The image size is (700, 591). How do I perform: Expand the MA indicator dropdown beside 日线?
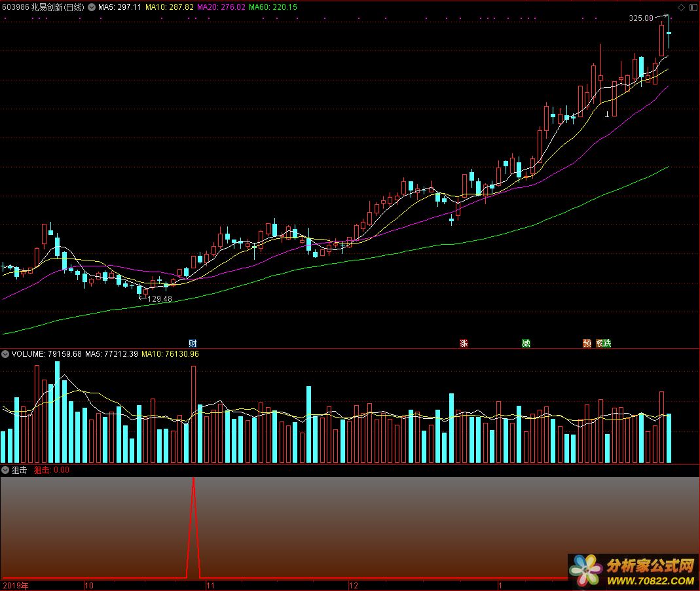pos(92,7)
